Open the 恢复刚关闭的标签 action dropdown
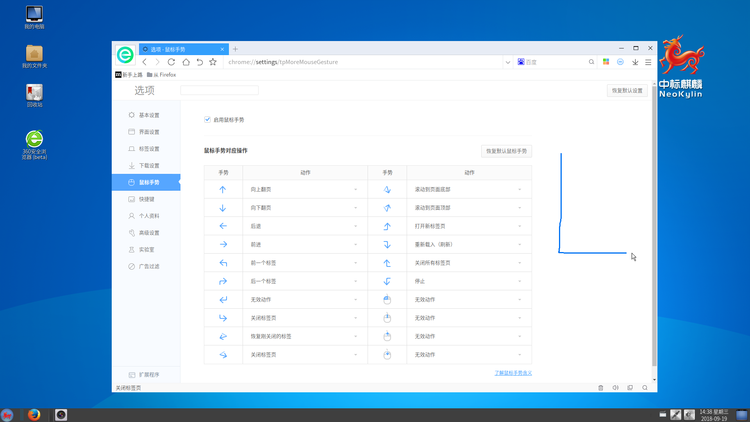The width and height of the screenshot is (750, 422). (305, 336)
